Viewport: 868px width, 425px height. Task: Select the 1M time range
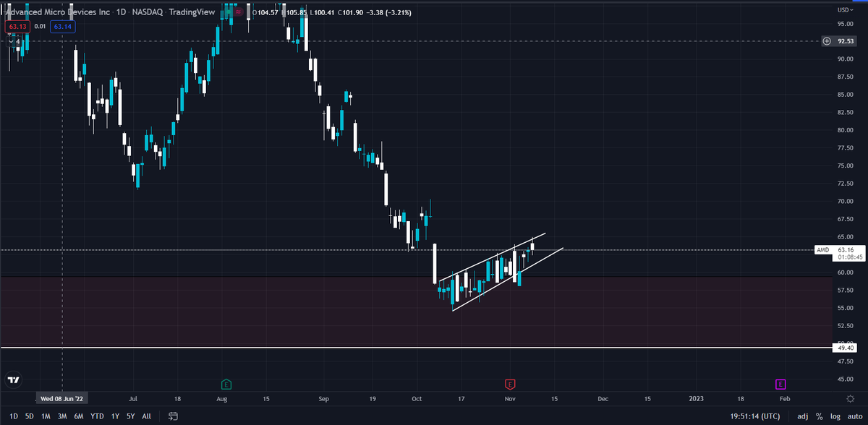pos(46,416)
